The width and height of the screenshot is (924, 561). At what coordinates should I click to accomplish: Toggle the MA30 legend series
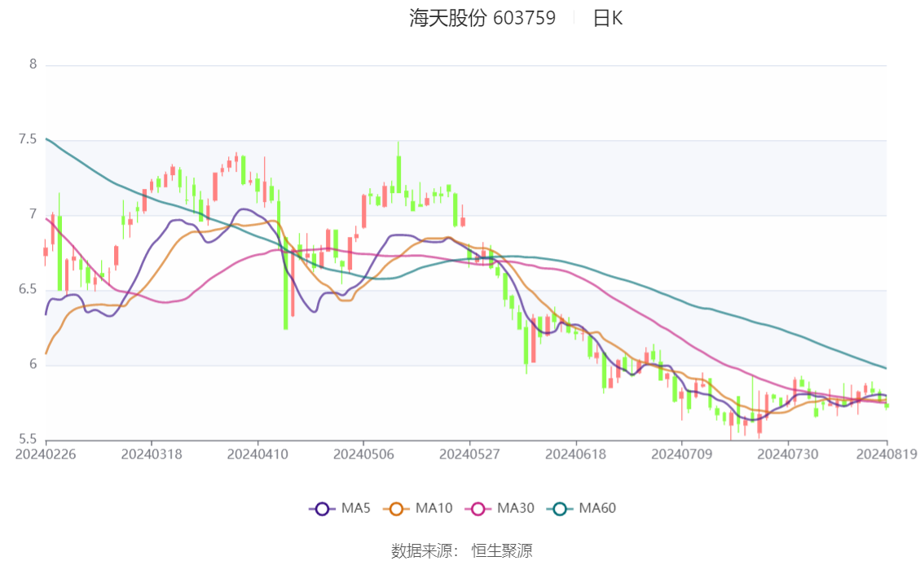(x=499, y=509)
